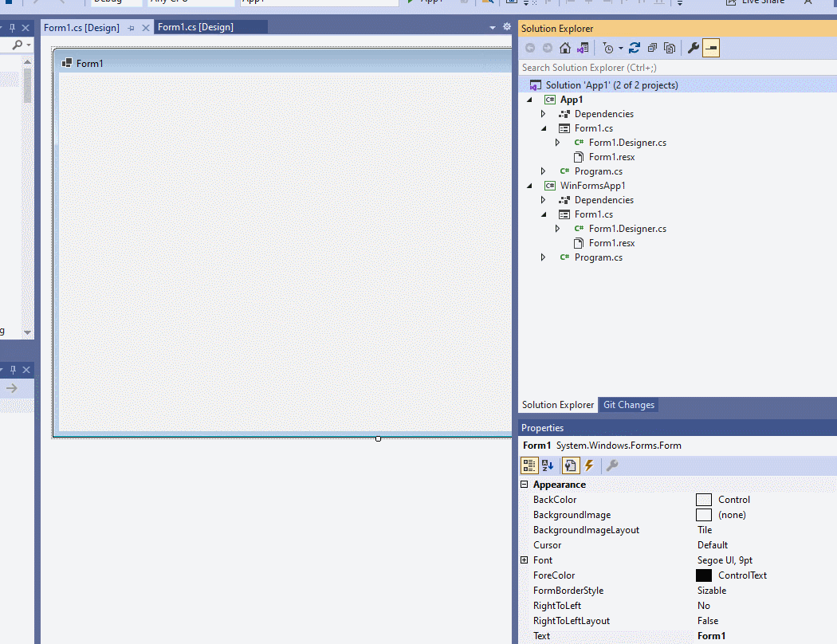
Task: Click Collapse All in Solution Explorer toolbar
Action: (653, 47)
